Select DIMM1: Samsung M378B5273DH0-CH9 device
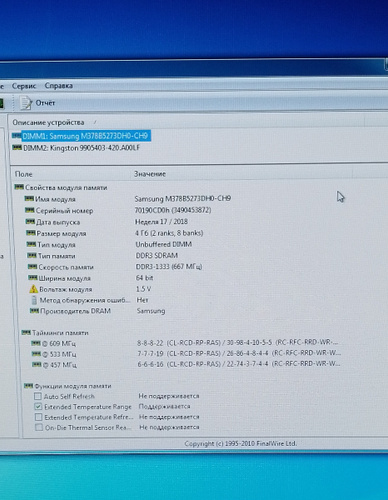 (85, 136)
